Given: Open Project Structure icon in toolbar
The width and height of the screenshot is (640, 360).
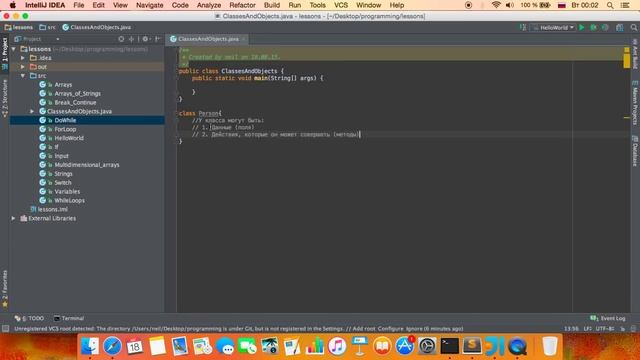Looking at the screenshot, I should click(620, 27).
